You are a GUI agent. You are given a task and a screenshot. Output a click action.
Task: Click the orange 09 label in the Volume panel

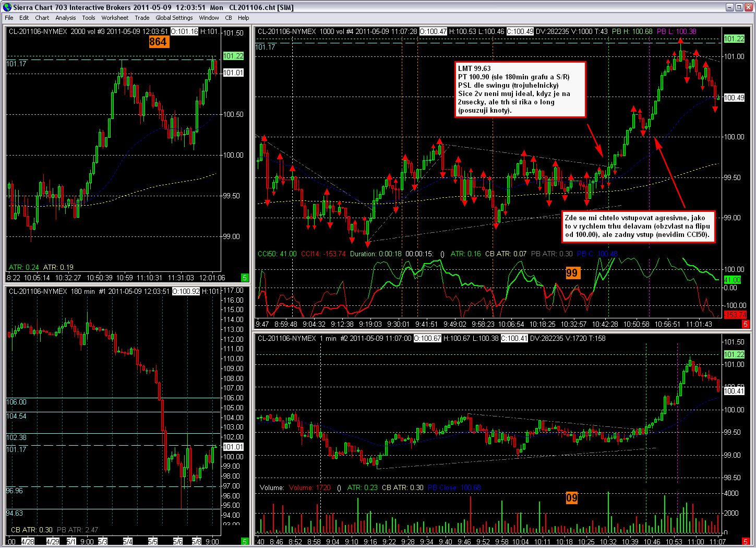[x=572, y=498]
